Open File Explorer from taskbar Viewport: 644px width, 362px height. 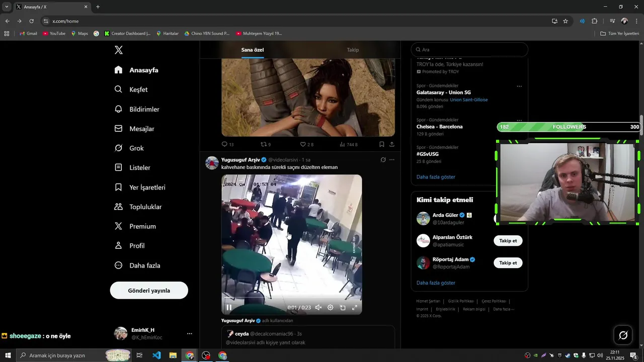tap(173, 355)
